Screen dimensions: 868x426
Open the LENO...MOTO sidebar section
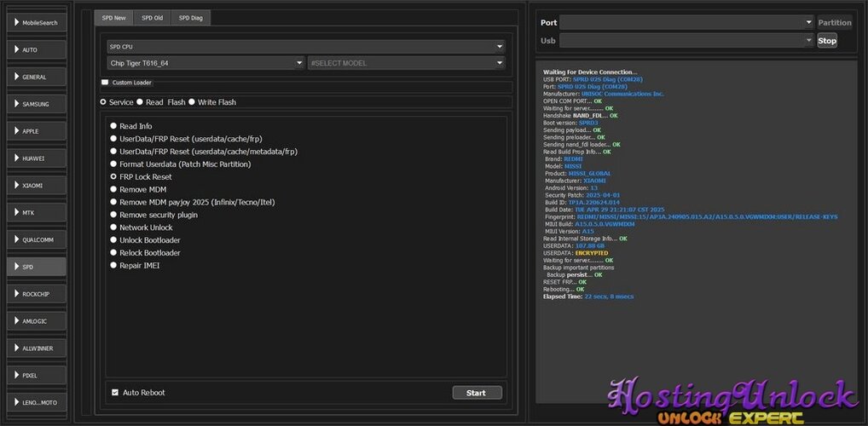pos(37,402)
